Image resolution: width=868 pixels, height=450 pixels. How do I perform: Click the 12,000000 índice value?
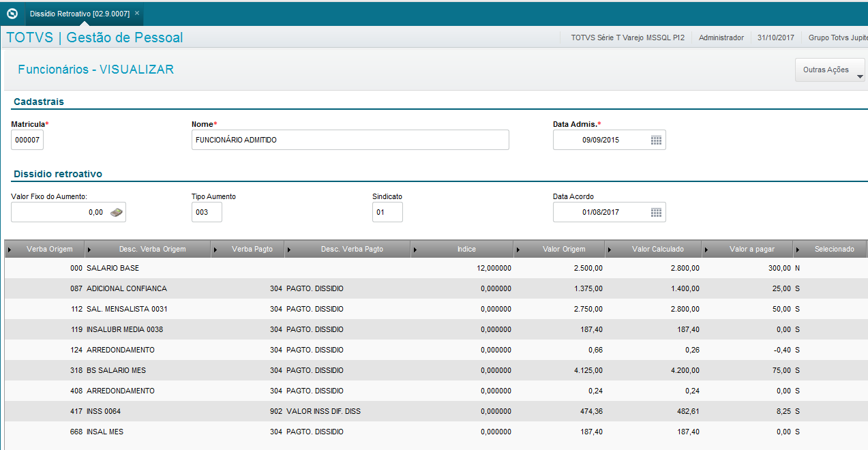click(x=495, y=268)
